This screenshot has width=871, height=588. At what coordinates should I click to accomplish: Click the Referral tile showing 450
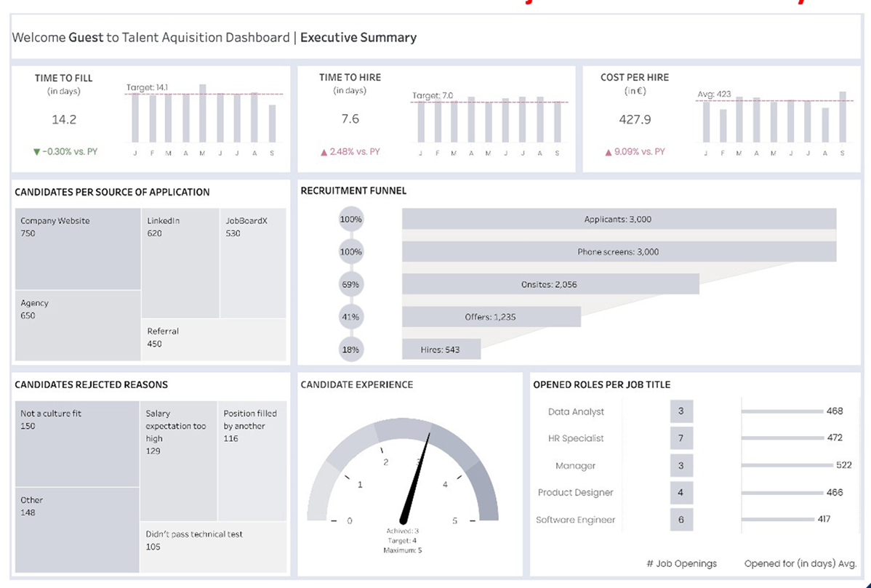[x=214, y=339]
